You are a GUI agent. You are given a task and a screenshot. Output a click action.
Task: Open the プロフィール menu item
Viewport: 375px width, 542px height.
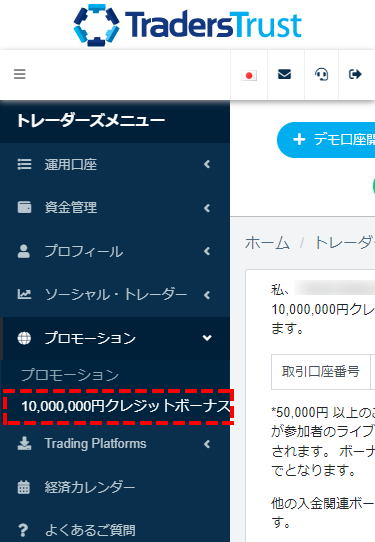[115, 251]
